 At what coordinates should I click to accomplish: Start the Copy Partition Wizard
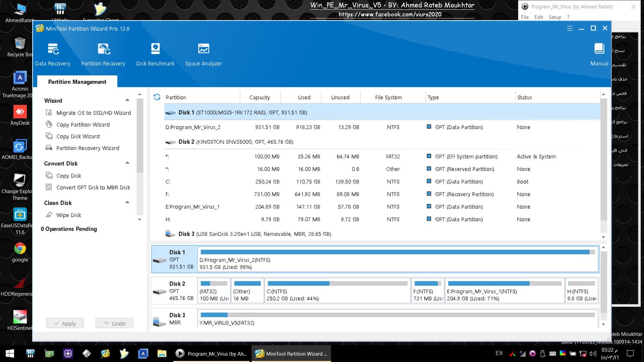tap(78, 125)
